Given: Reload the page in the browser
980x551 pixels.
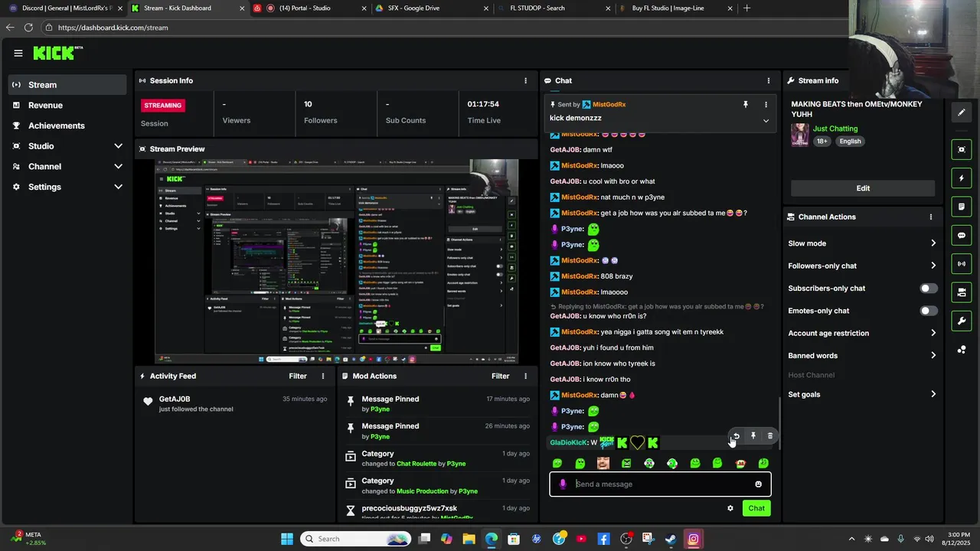Looking at the screenshot, I should tap(28, 28).
